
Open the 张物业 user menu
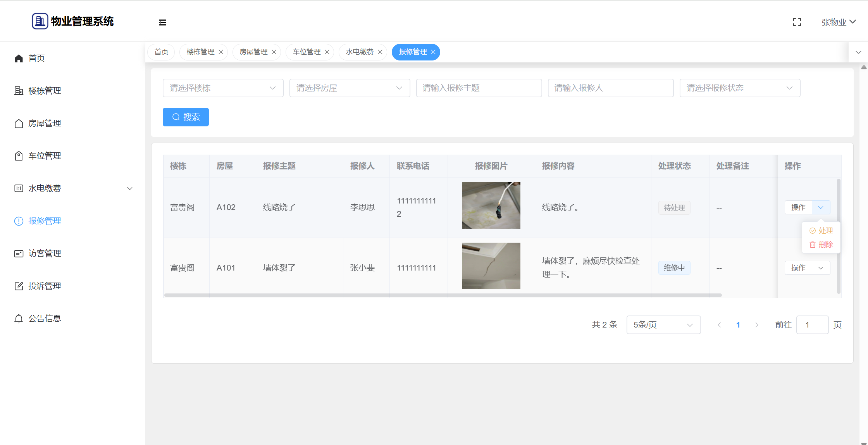click(839, 22)
